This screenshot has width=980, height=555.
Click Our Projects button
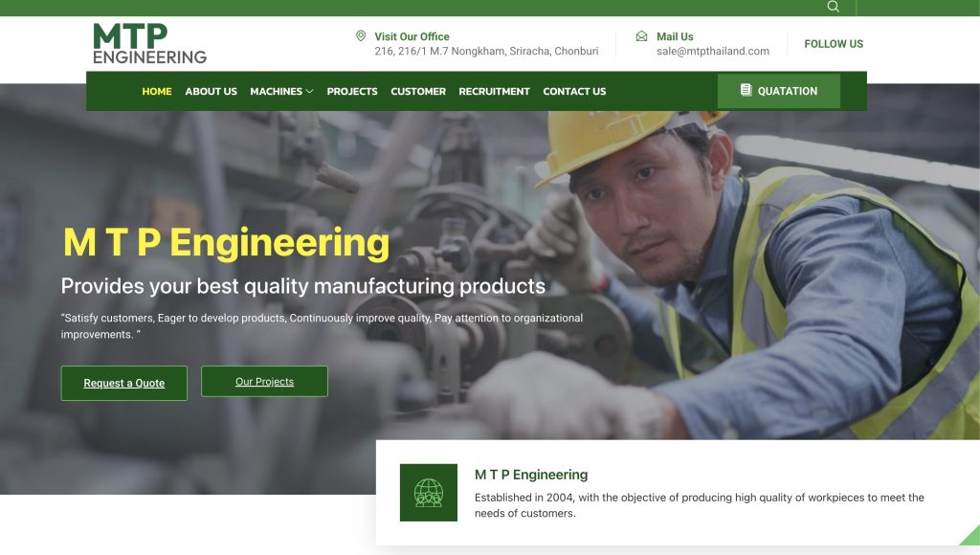tap(264, 381)
